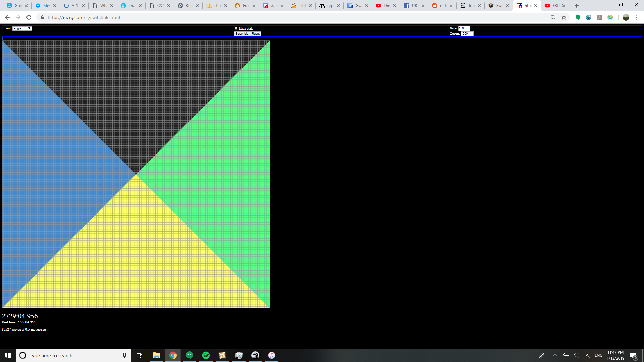Show hidden system tray icons
The height and width of the screenshot is (362, 644).
pyautogui.click(x=555, y=355)
